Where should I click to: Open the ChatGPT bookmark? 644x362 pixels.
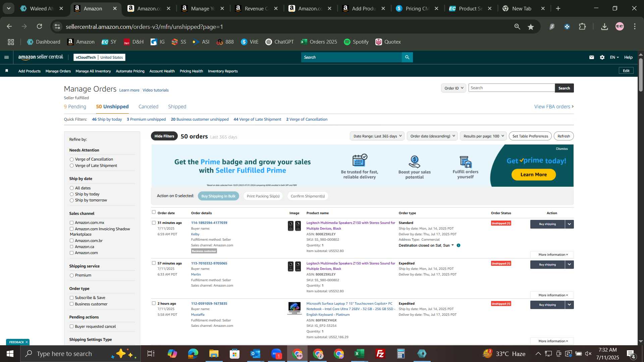[x=279, y=42]
